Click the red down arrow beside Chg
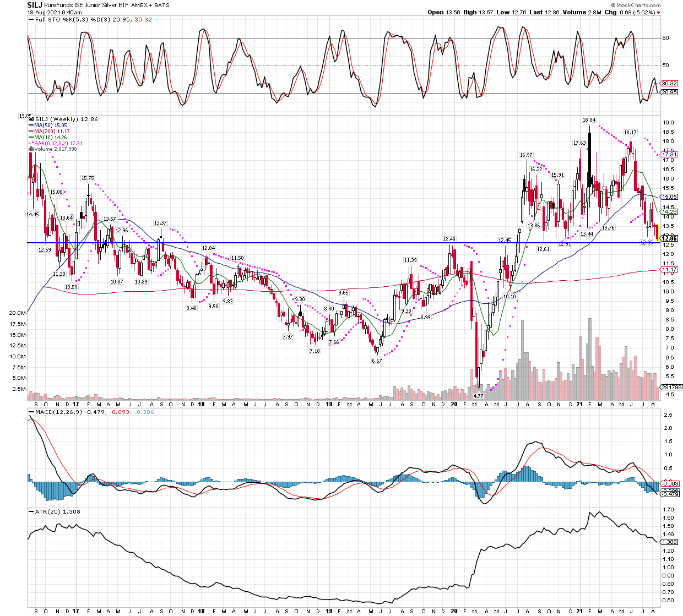 click(659, 13)
